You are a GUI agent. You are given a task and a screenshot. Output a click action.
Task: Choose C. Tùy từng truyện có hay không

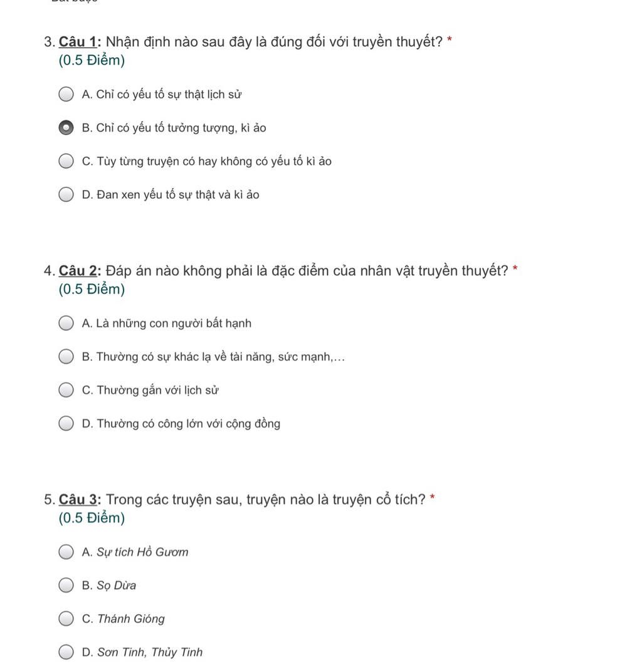(x=66, y=161)
